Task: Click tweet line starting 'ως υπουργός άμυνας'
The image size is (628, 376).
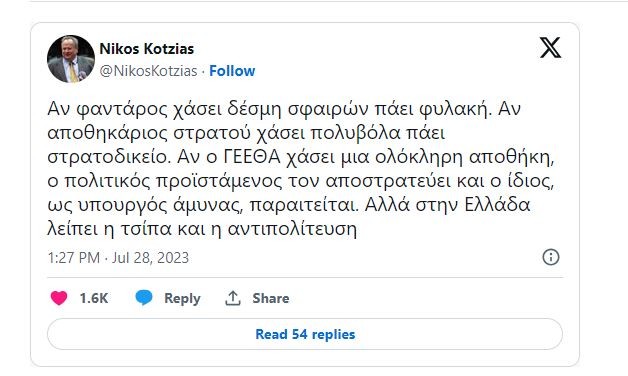Action: click(x=289, y=205)
